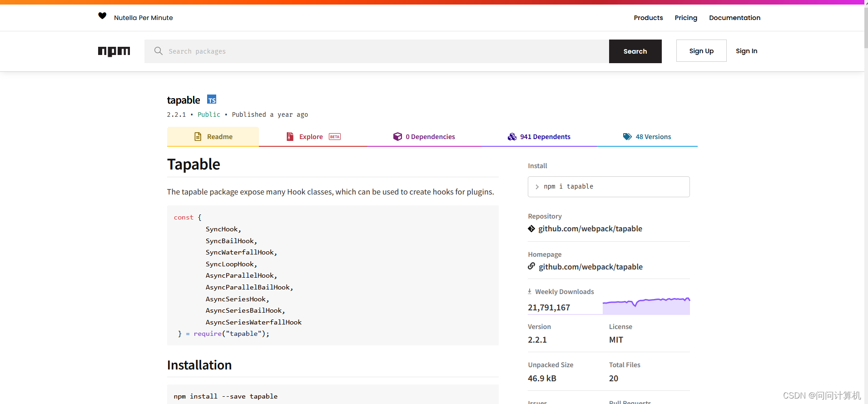868x404 pixels.
Task: Focus the Search packages input field
Action: (377, 51)
